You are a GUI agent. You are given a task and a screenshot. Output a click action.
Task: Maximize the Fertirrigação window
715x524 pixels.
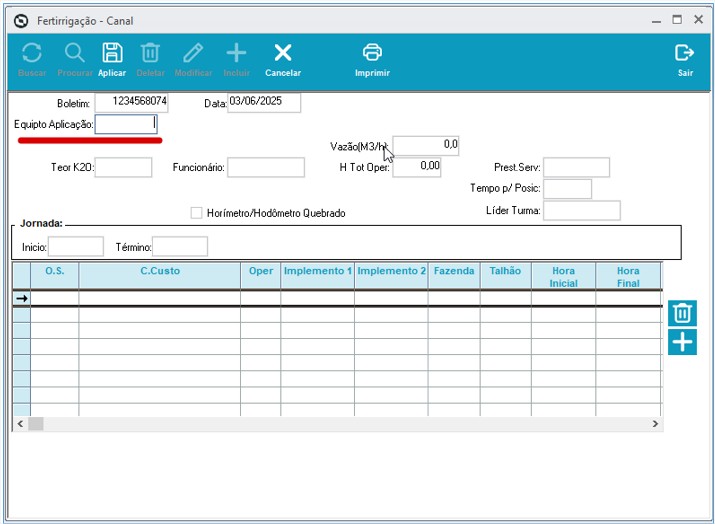pos(677,20)
